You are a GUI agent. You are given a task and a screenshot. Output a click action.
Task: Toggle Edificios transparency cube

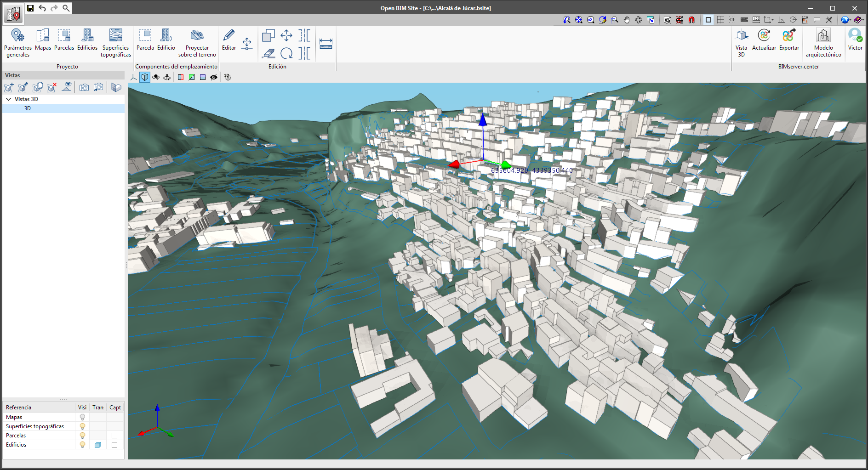[98, 445]
